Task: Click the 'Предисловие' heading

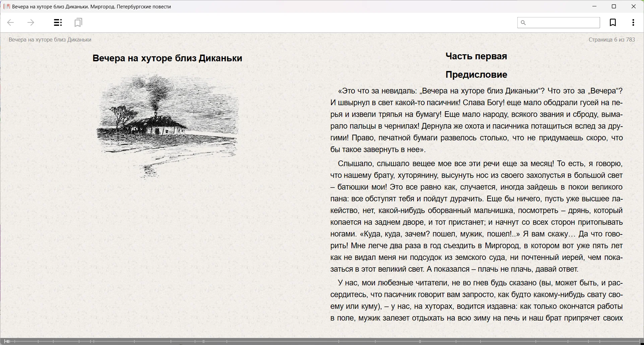Action: (x=476, y=75)
